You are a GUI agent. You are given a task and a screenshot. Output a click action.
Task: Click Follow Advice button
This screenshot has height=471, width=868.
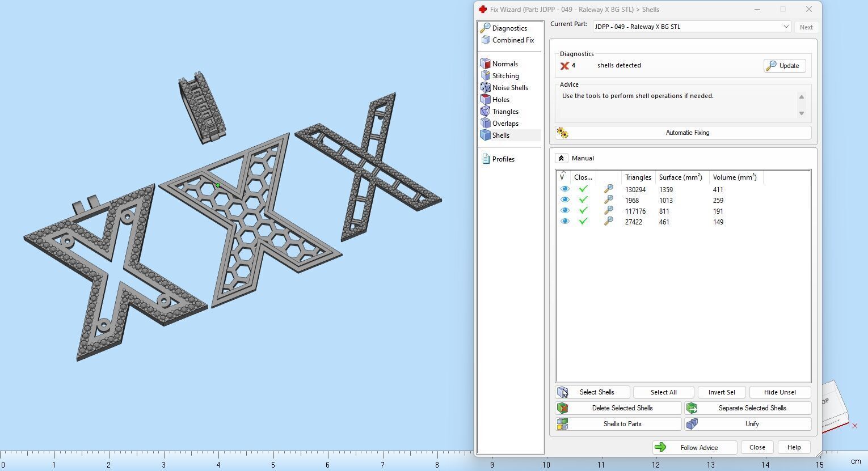pos(694,448)
